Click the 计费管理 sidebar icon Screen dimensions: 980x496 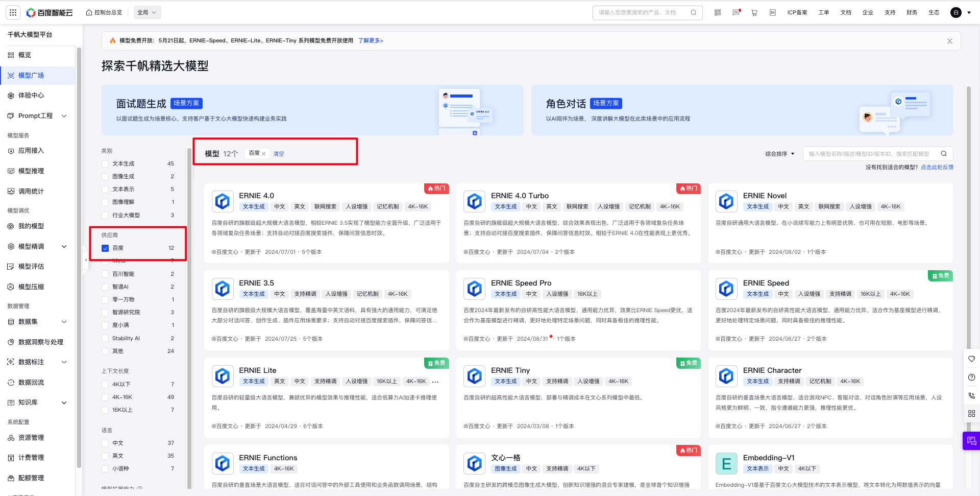[11, 458]
